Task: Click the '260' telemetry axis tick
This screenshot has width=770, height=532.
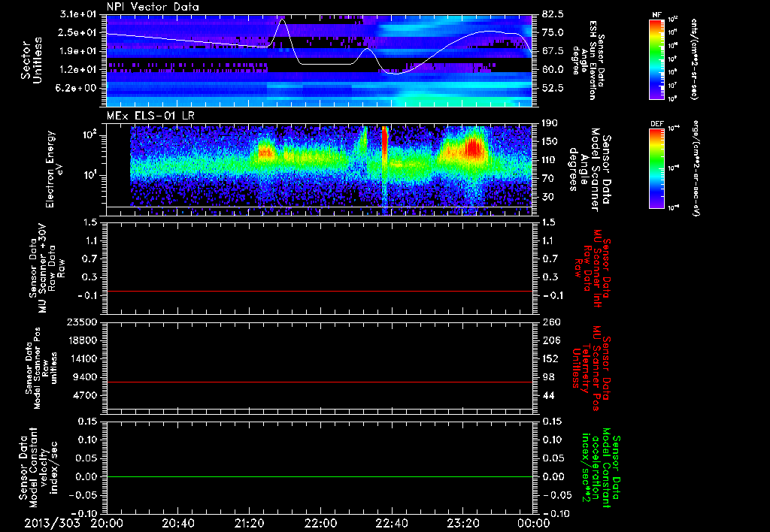Action: [x=550, y=322]
